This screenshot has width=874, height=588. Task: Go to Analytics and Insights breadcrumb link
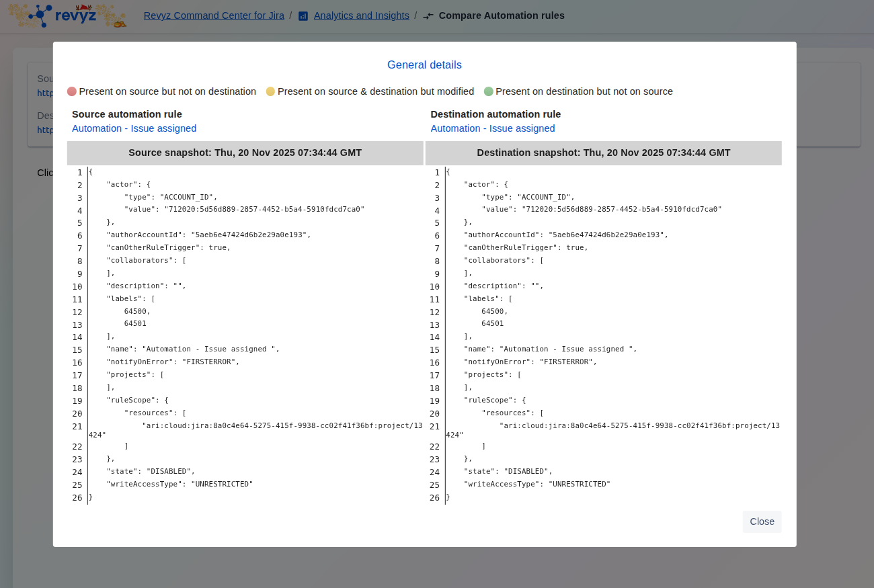coord(361,15)
